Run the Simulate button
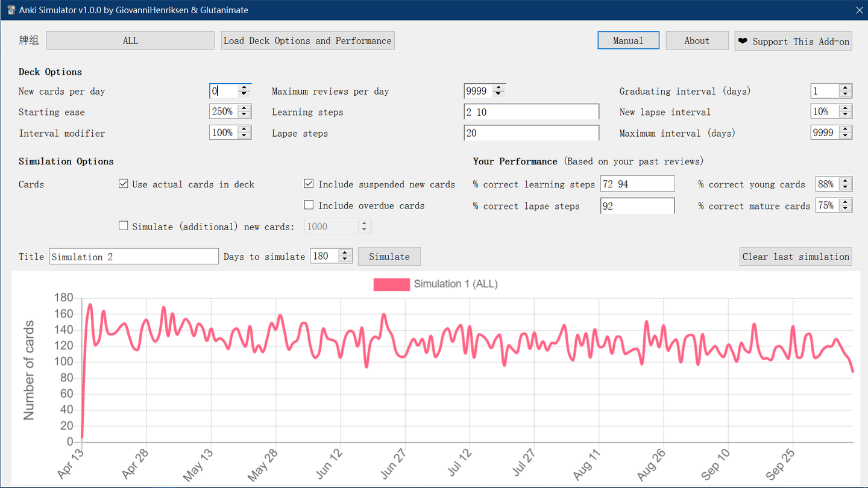868x488 pixels. pyautogui.click(x=389, y=256)
